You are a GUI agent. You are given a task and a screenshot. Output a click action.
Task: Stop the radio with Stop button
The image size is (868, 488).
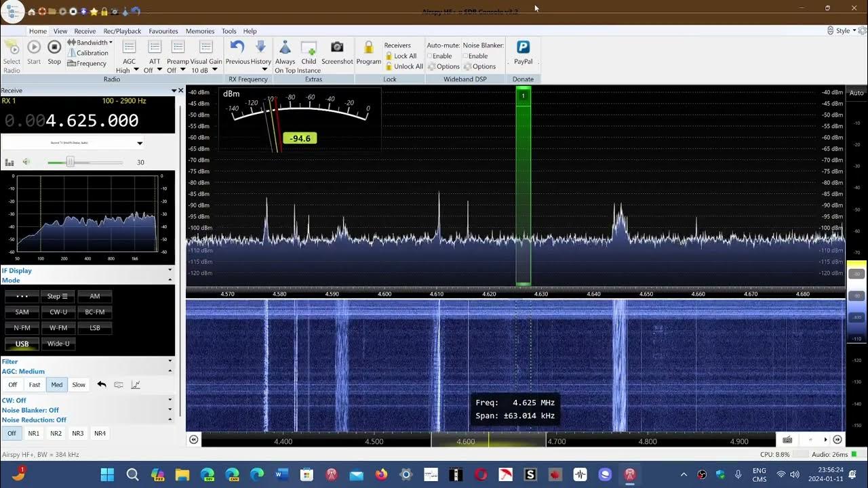54,47
